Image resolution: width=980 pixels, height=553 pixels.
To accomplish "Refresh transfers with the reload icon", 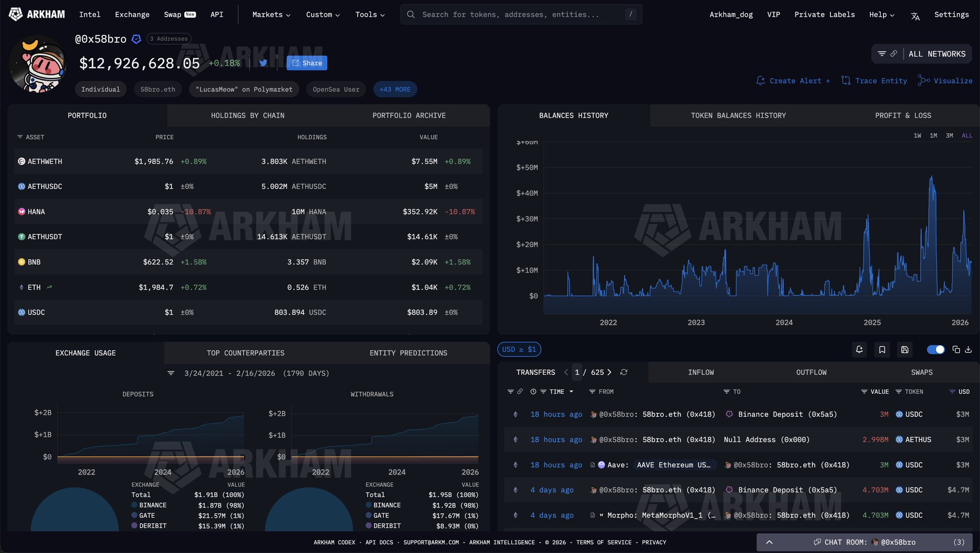I will coord(624,372).
